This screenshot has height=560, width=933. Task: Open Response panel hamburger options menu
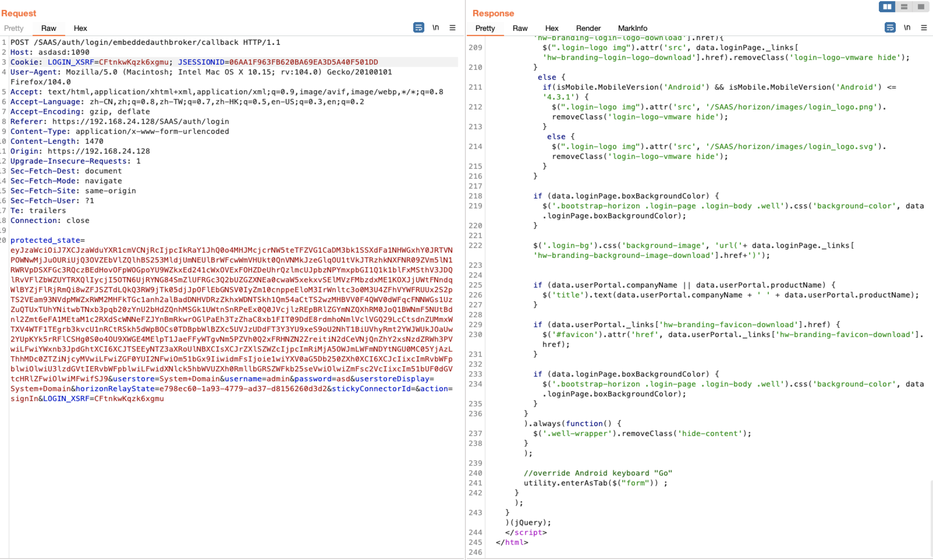[x=924, y=28]
